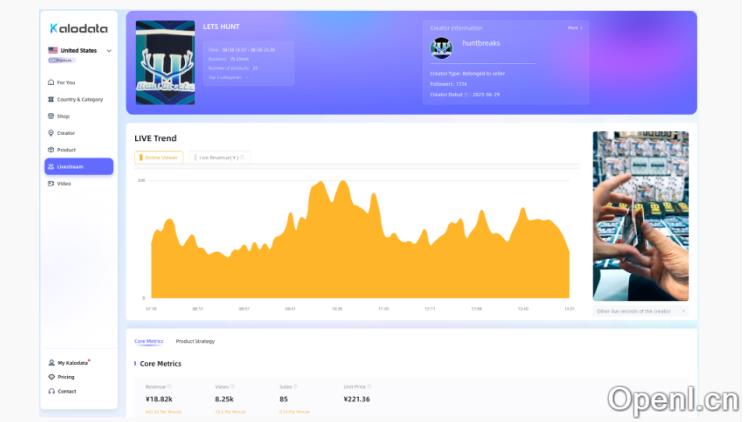The image size is (750, 422).
Task: Click the Pricing tag icon
Action: point(51,377)
